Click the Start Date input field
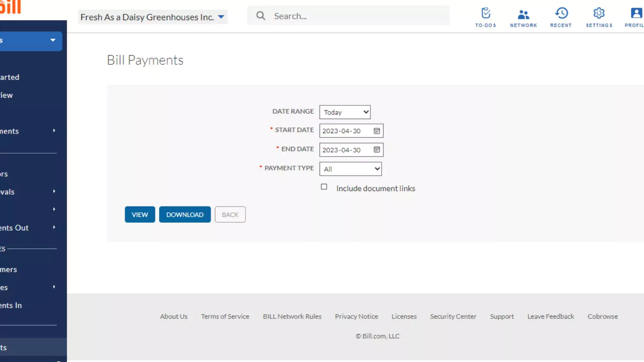644x362 pixels. click(x=351, y=131)
